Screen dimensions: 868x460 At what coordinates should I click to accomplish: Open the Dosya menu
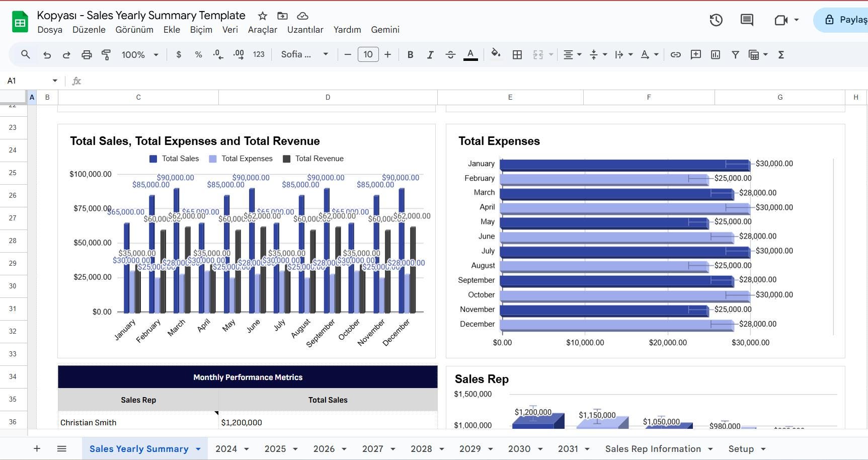tap(50, 30)
